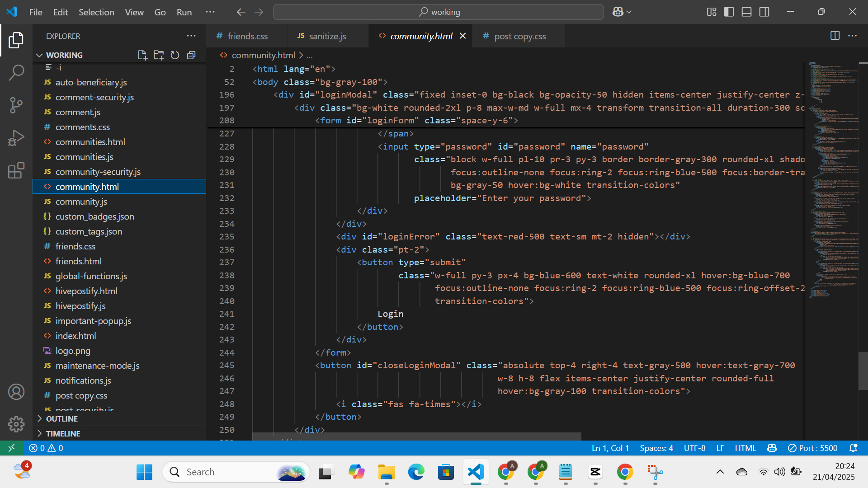
Task: Toggle the primary side bar
Action: tap(729, 12)
